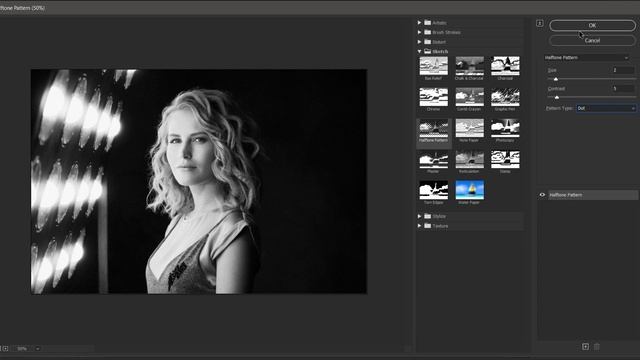Screen dimensions: 640x360
Task: Select the Graphic Pen filter thumbnail
Action: pos(505,97)
